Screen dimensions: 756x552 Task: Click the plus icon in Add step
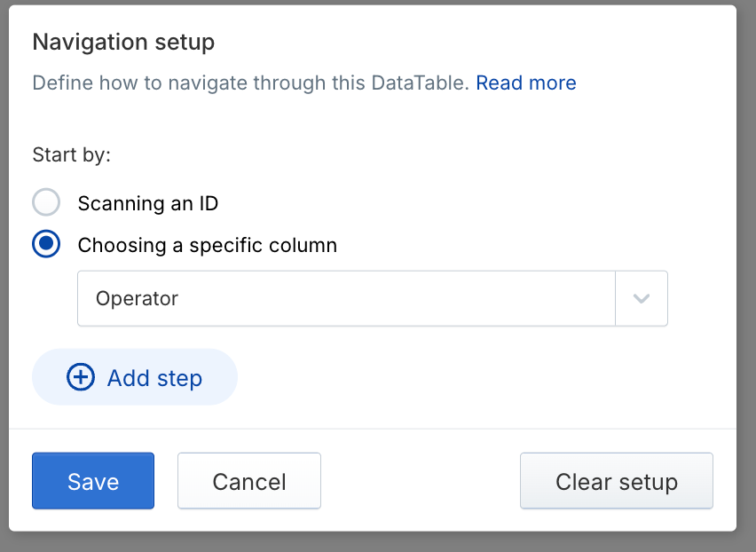[81, 377]
